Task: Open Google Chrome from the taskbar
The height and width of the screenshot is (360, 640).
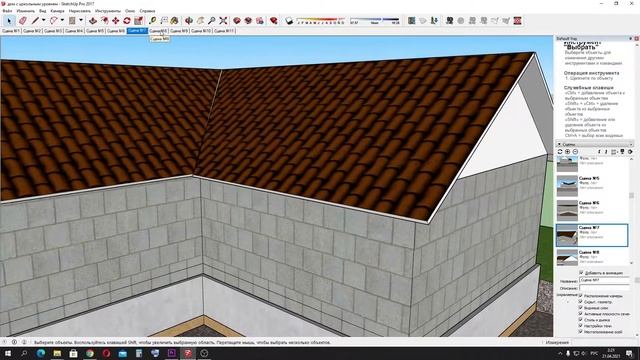Action: pyautogui.click(x=90, y=353)
